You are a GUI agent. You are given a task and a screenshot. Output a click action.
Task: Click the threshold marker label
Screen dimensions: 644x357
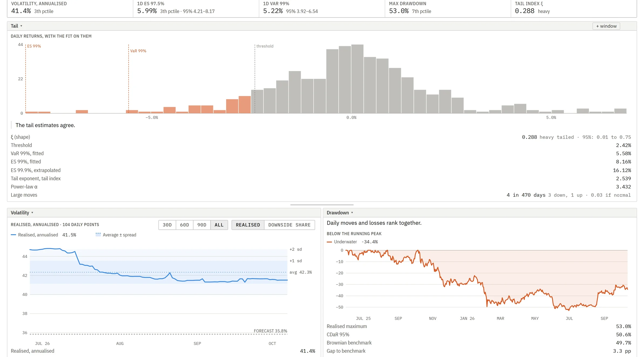pyautogui.click(x=265, y=46)
